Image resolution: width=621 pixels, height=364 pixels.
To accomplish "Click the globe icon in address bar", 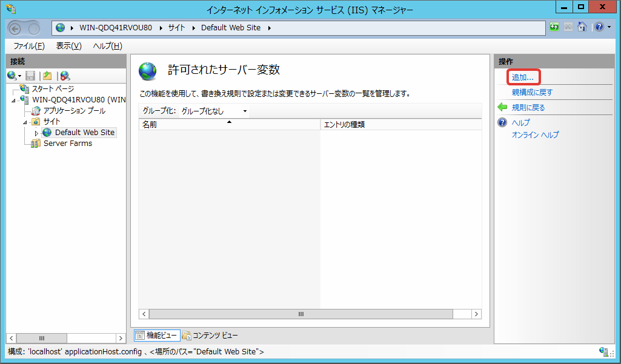I will [x=60, y=28].
